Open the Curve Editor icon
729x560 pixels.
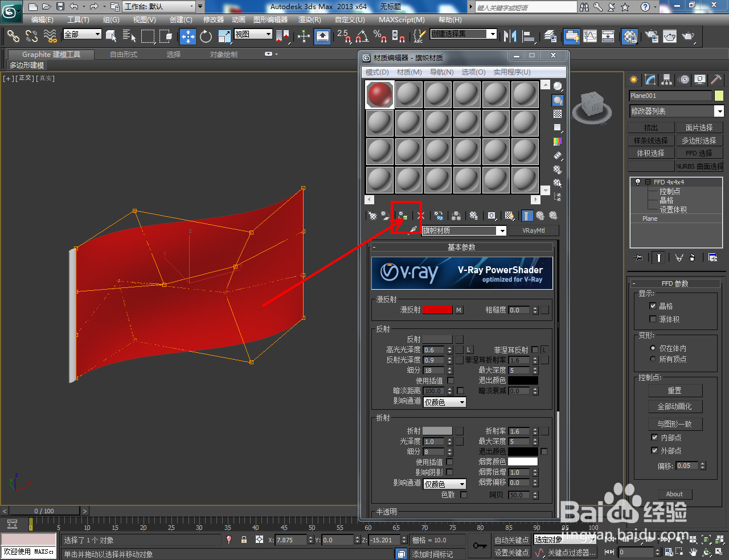(591, 36)
